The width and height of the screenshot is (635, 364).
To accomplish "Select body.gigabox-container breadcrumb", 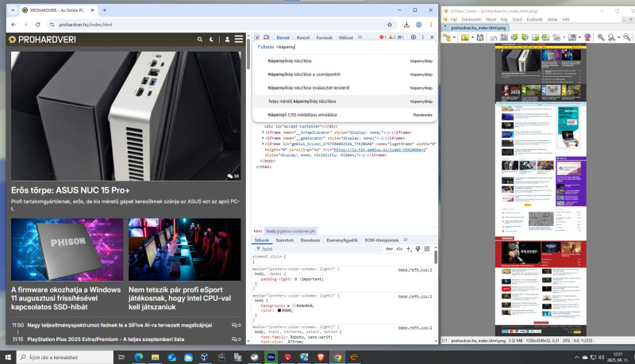I will tap(291, 232).
